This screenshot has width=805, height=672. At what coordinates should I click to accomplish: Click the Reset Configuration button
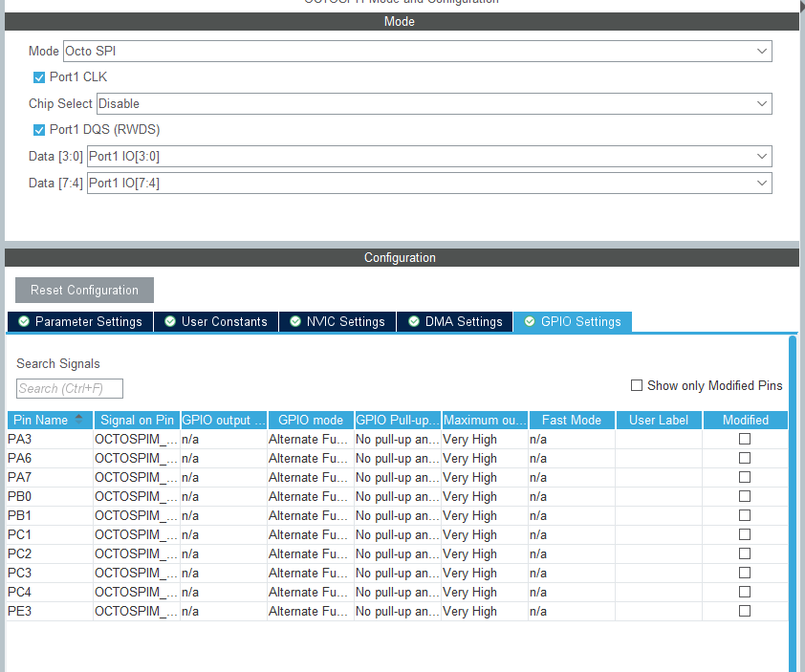pyautogui.click(x=84, y=290)
